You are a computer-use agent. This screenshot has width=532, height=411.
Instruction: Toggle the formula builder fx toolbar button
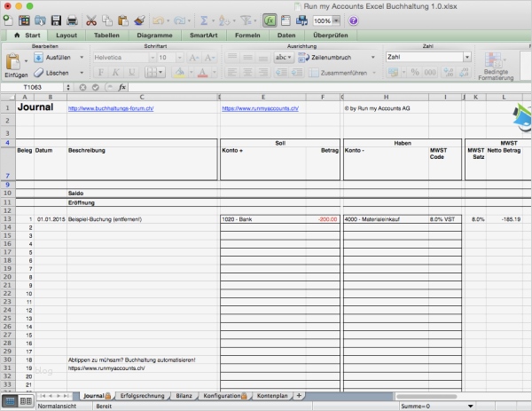[x=270, y=20]
